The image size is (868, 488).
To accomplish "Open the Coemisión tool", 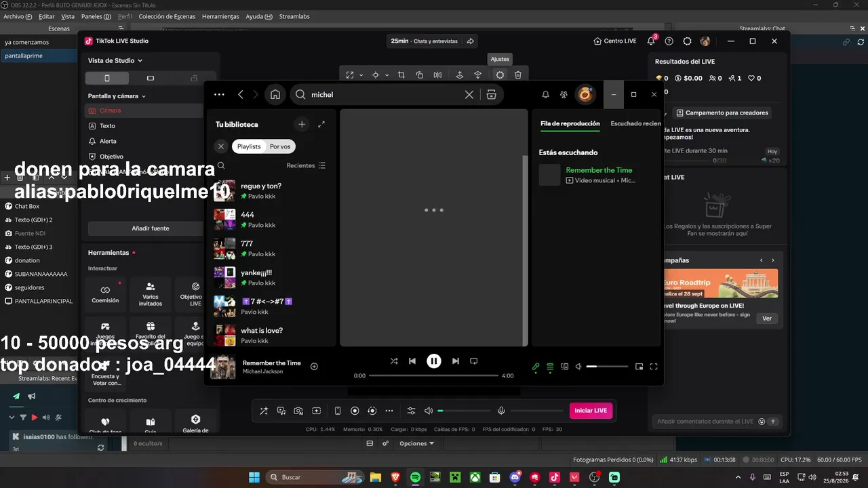I will [x=105, y=294].
